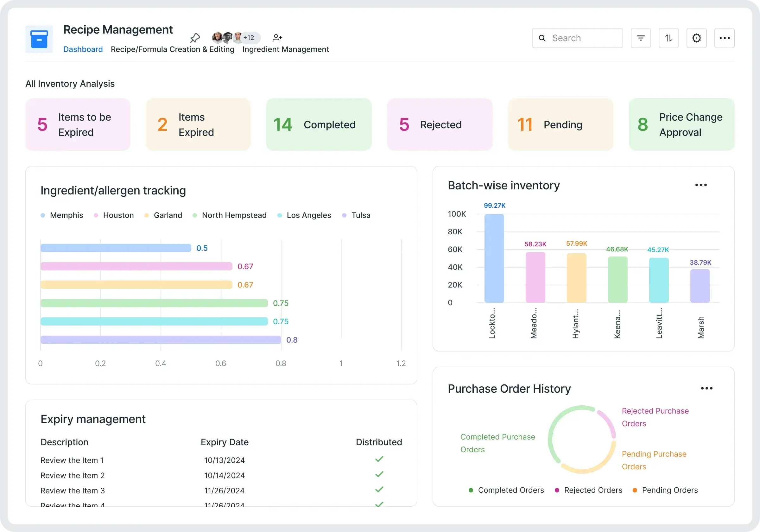Open the top-right header three-dot menu
760x532 pixels.
coord(724,38)
